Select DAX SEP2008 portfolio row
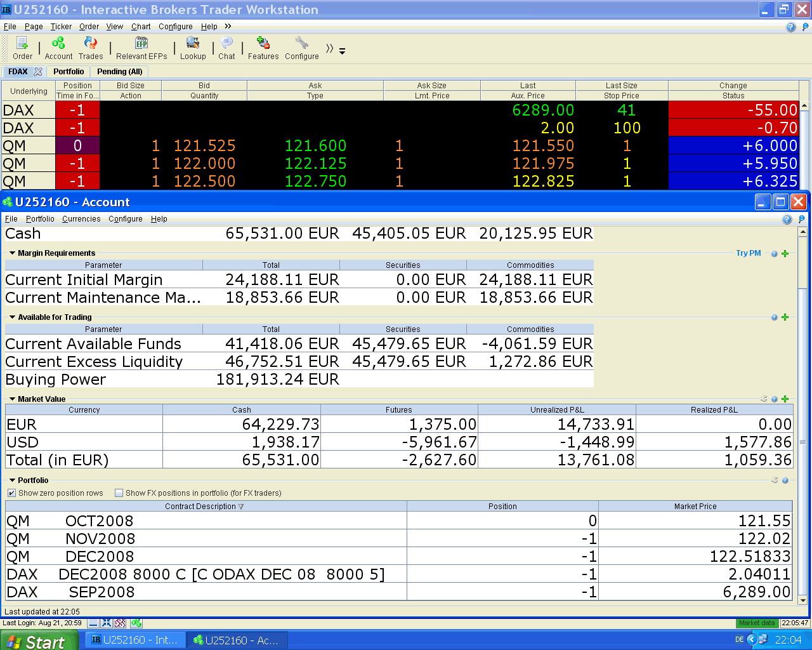The height and width of the screenshot is (650, 812). [398, 592]
